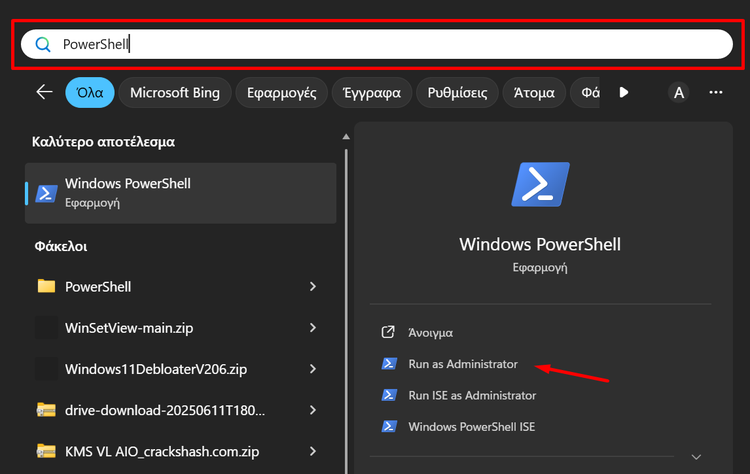750x474 pixels.
Task: Open the three-dot more options menu
Action: click(716, 93)
